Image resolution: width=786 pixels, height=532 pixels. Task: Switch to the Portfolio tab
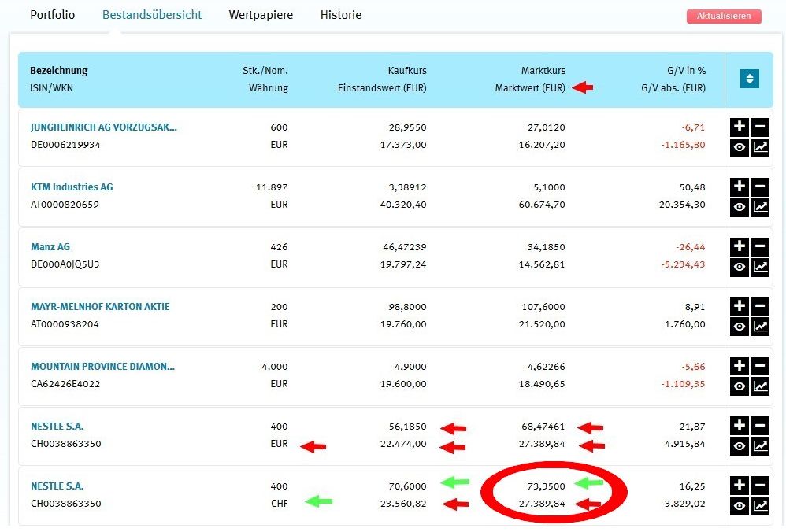[x=52, y=14]
